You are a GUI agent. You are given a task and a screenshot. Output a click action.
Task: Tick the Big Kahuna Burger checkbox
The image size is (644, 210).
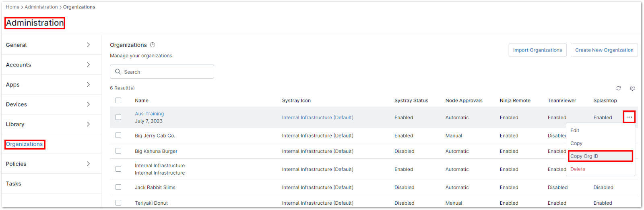point(118,151)
